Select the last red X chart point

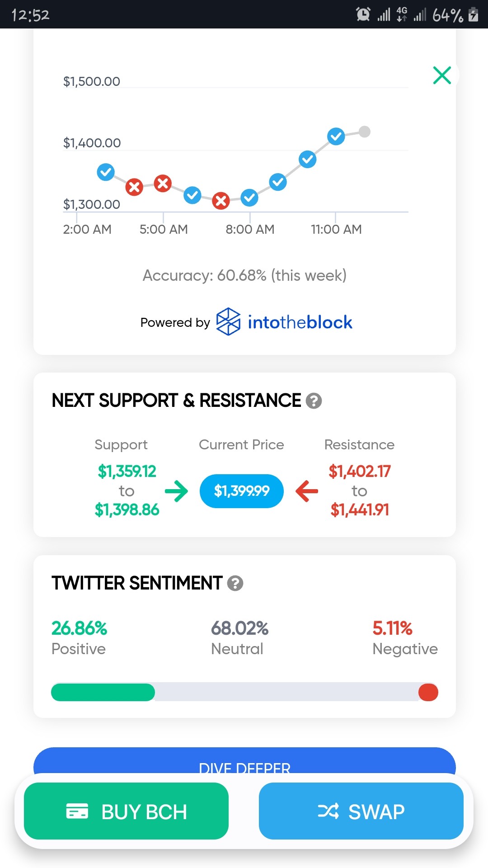[221, 200]
